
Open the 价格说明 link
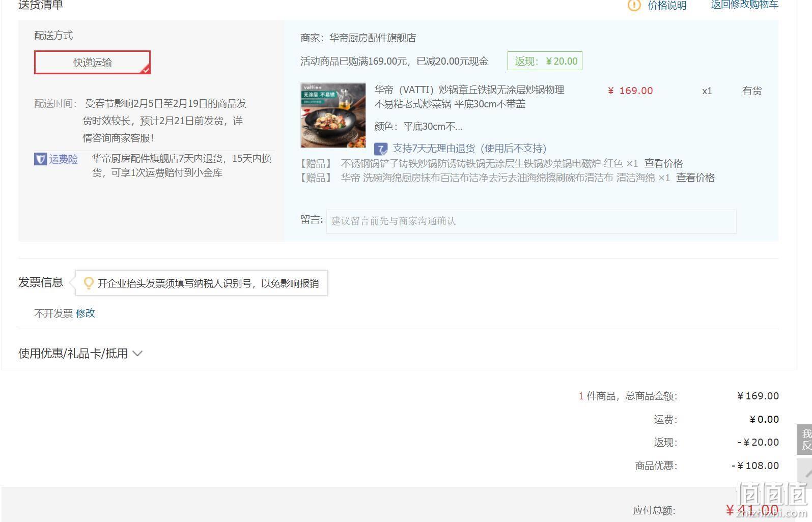click(667, 5)
